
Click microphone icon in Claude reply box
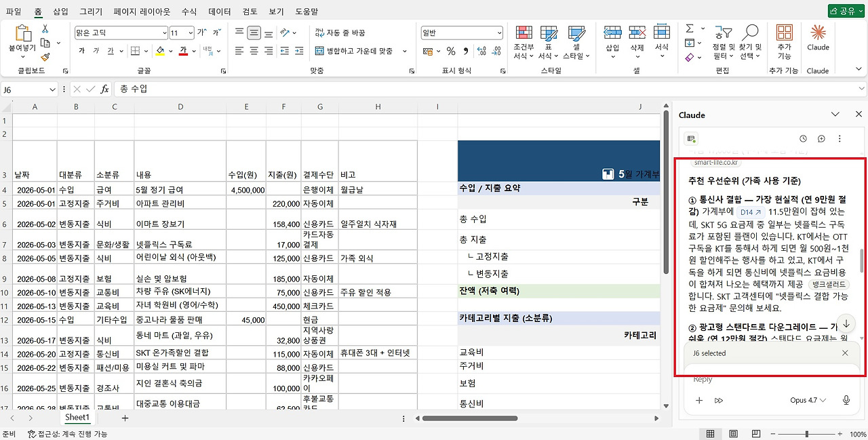[x=846, y=401]
